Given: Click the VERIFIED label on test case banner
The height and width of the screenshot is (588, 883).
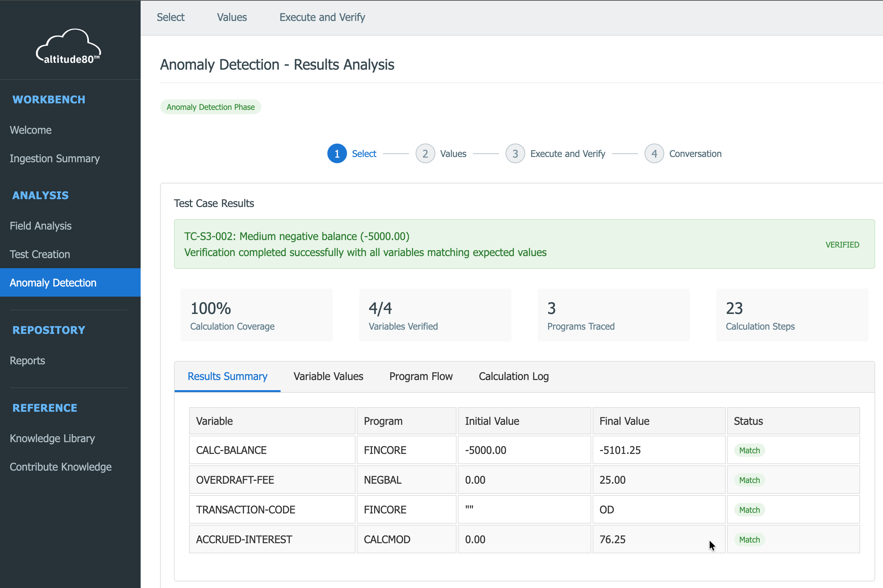Looking at the screenshot, I should (x=842, y=245).
